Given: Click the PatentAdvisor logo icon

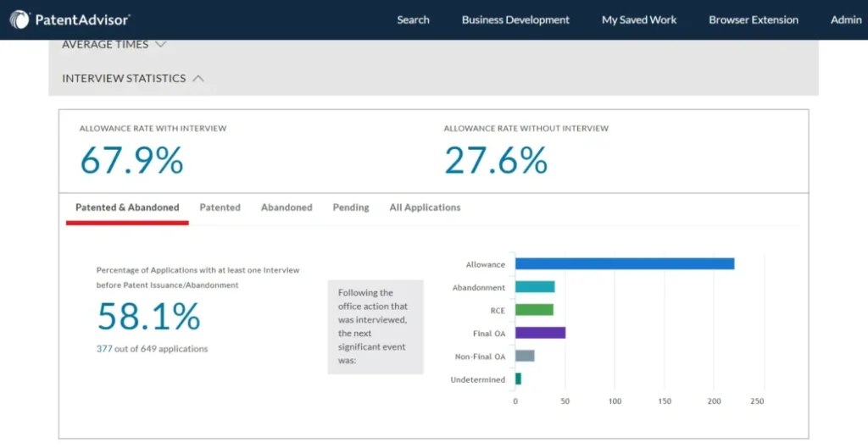Looking at the screenshot, I should click(19, 19).
